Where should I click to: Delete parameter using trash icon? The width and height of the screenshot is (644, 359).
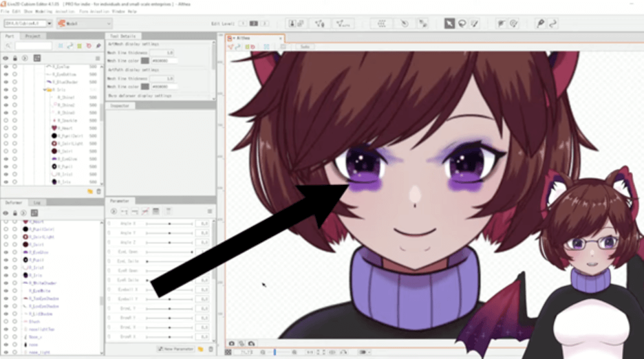(x=211, y=349)
